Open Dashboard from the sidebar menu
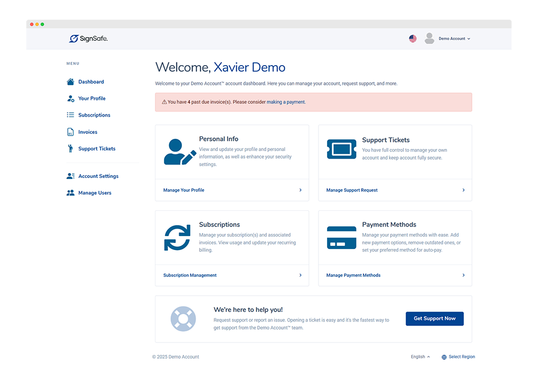 (91, 82)
